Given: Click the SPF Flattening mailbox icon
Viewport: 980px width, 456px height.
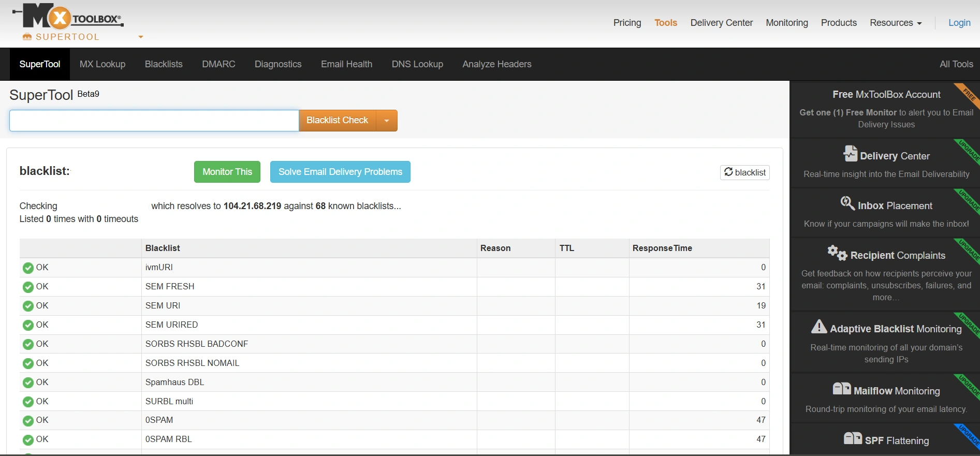Looking at the screenshot, I should tap(853, 438).
